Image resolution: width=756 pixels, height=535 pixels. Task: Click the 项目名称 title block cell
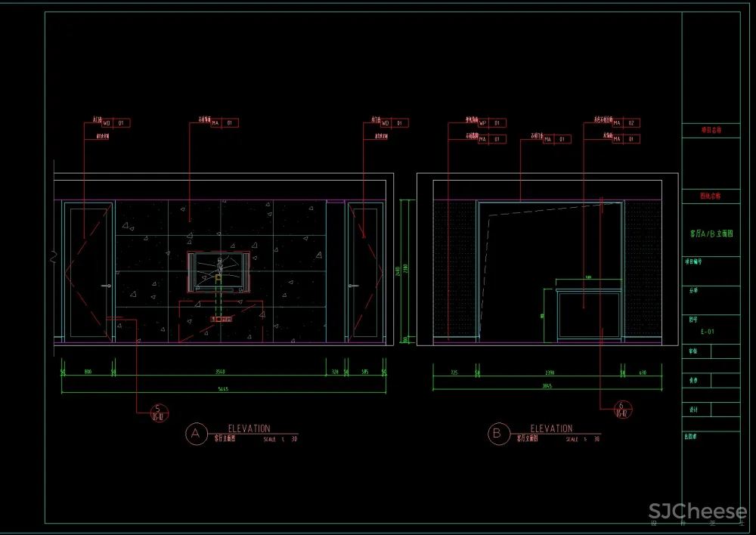coord(711,131)
